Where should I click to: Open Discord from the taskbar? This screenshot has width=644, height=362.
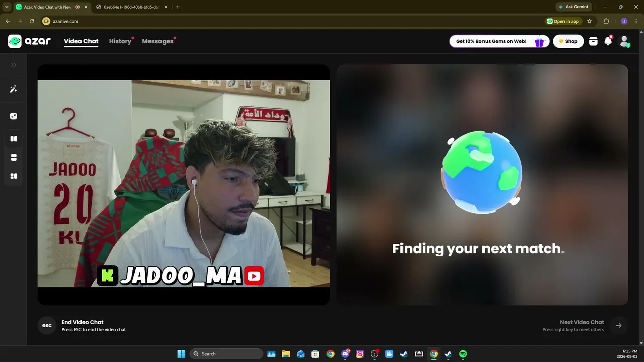345,354
